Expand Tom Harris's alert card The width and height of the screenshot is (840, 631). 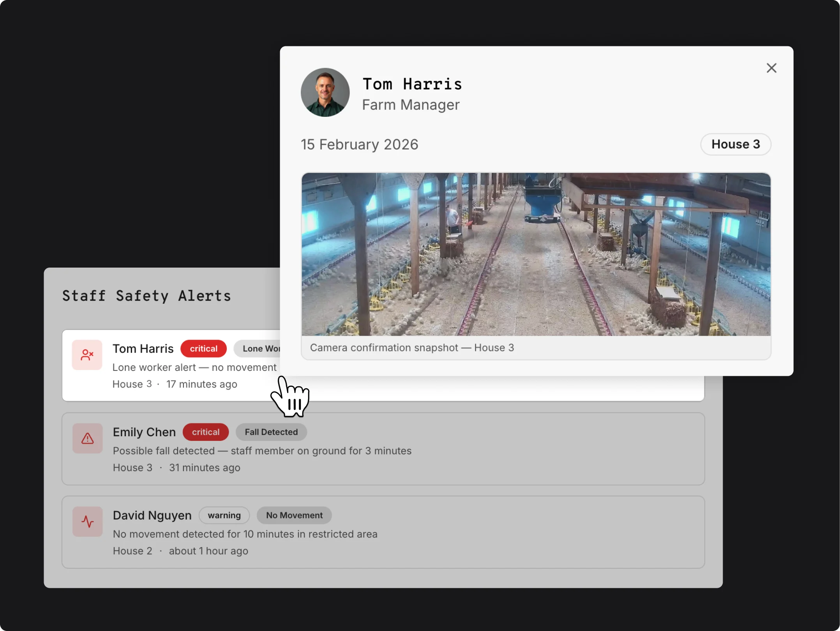(171, 366)
